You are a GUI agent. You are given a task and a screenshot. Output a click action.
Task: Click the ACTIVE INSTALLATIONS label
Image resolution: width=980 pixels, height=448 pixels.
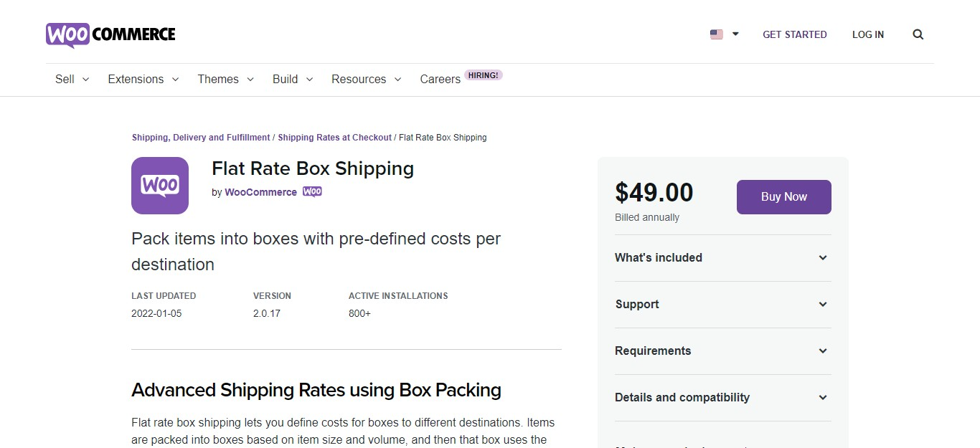pyautogui.click(x=398, y=296)
